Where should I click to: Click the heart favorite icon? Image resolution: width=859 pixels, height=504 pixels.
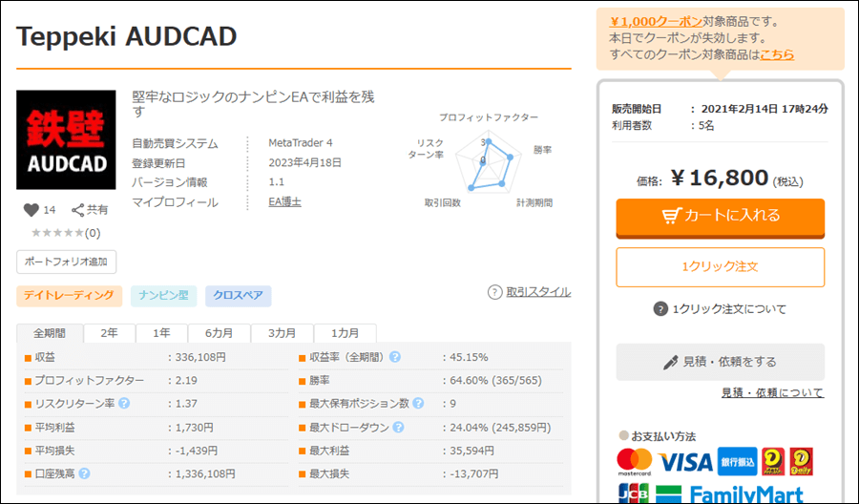(31, 210)
